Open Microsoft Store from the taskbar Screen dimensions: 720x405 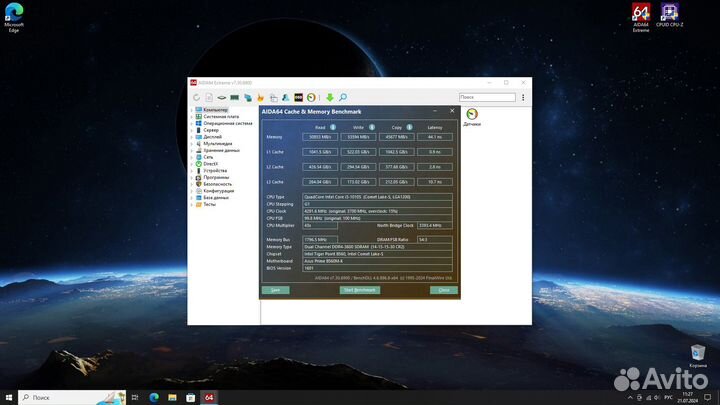[x=191, y=397]
